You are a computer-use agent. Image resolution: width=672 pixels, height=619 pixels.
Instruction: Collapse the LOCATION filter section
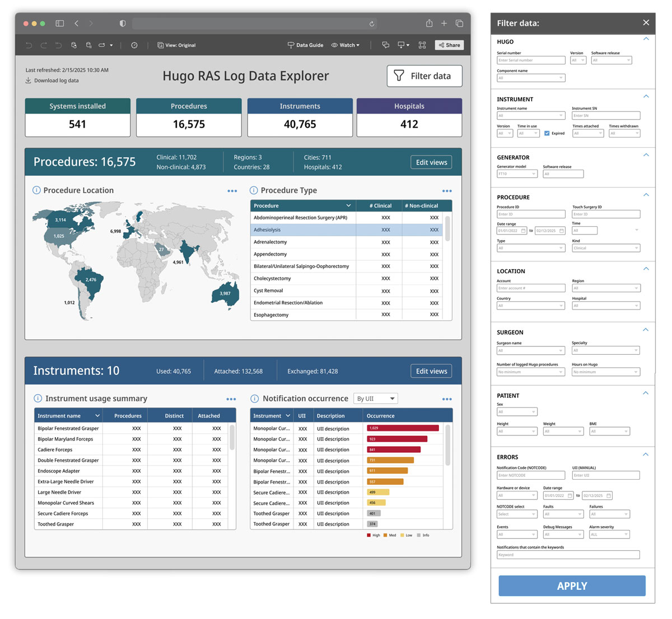click(x=646, y=269)
